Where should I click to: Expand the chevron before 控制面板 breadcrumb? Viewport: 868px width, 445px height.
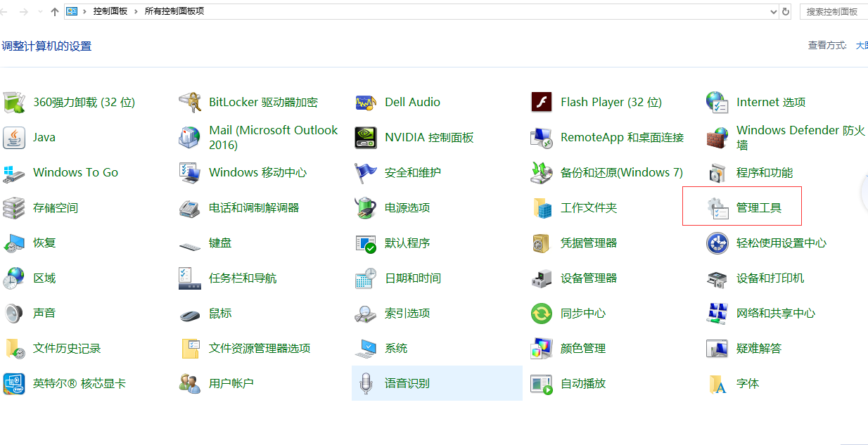click(84, 11)
